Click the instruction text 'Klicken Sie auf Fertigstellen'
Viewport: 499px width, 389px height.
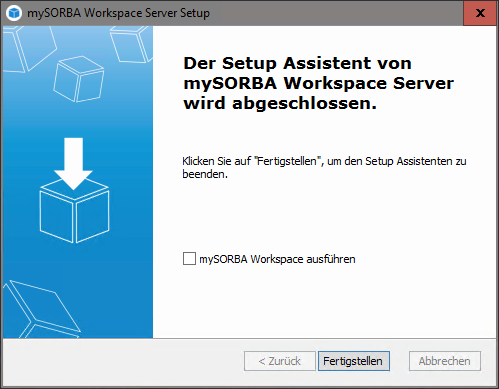click(324, 168)
